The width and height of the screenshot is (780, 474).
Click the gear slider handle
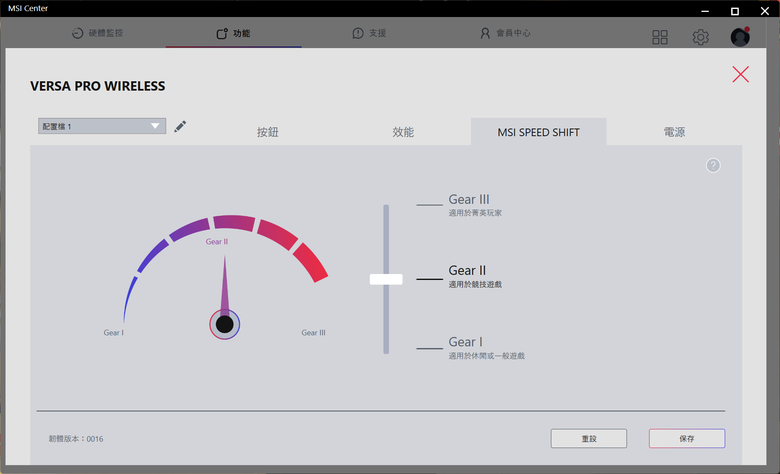[386, 279]
